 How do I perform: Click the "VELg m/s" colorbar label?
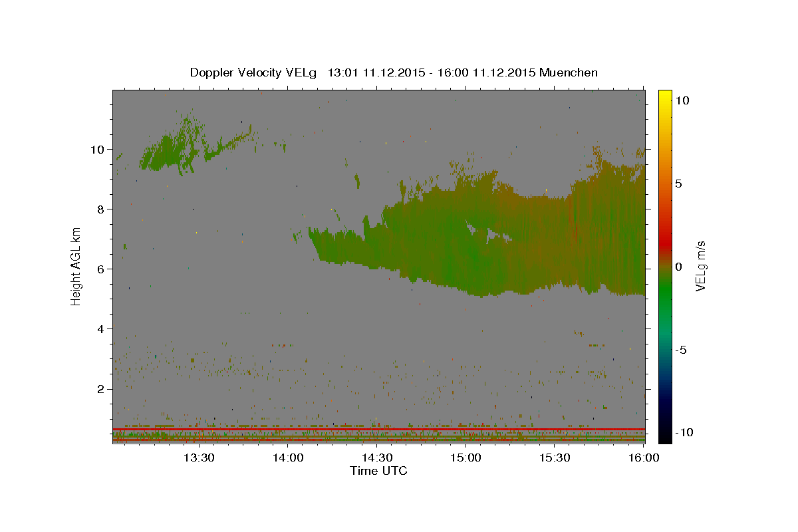(x=700, y=266)
